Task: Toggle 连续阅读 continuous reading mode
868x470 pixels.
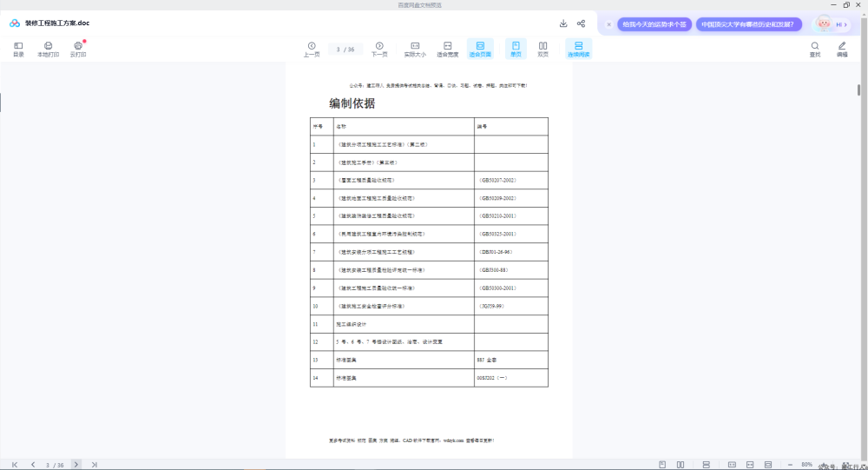Action: pos(578,50)
